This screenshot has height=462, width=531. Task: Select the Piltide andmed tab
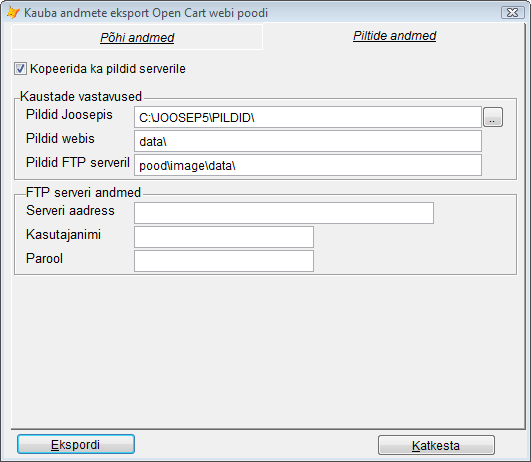pyautogui.click(x=395, y=36)
